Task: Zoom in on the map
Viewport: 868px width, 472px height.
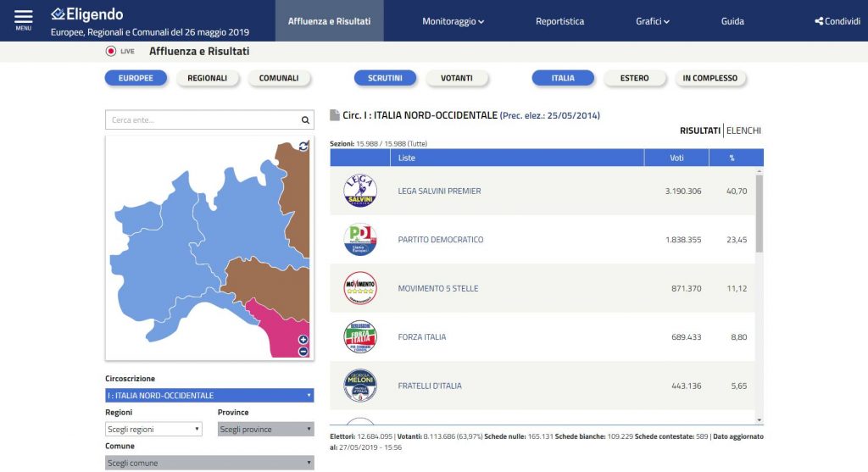Action: point(303,340)
